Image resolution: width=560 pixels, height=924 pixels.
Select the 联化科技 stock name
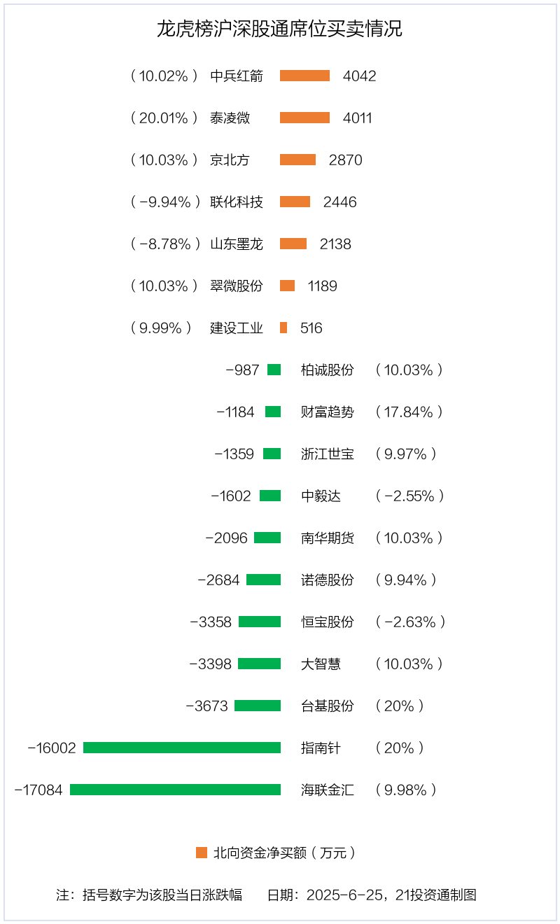(237, 202)
